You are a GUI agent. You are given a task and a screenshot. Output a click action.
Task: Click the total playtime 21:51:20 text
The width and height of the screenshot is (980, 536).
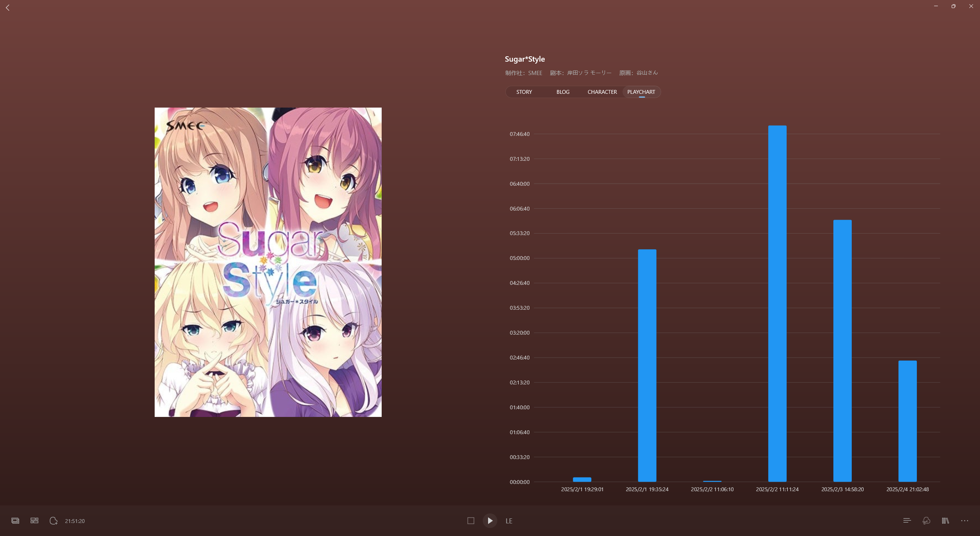pos(75,521)
